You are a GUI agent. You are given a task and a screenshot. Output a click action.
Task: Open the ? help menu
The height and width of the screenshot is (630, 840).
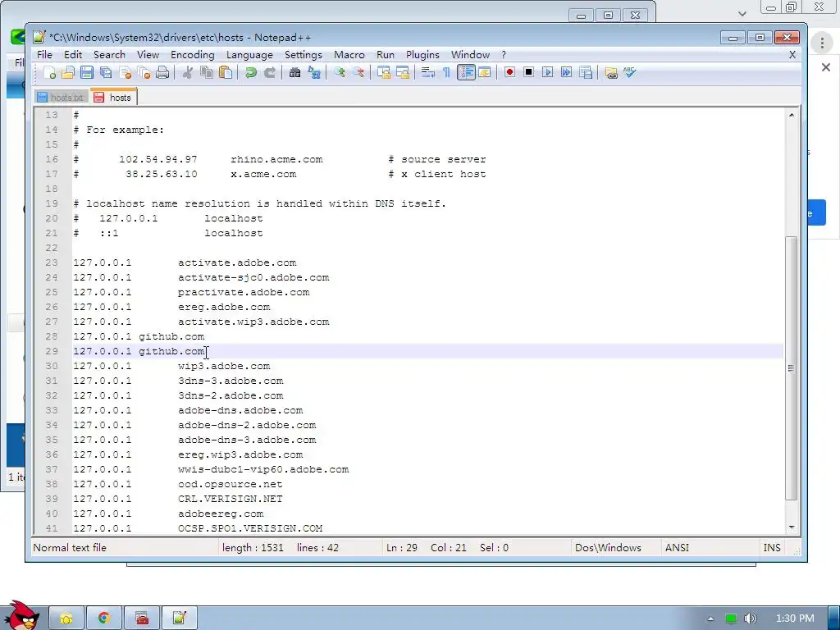coord(504,55)
